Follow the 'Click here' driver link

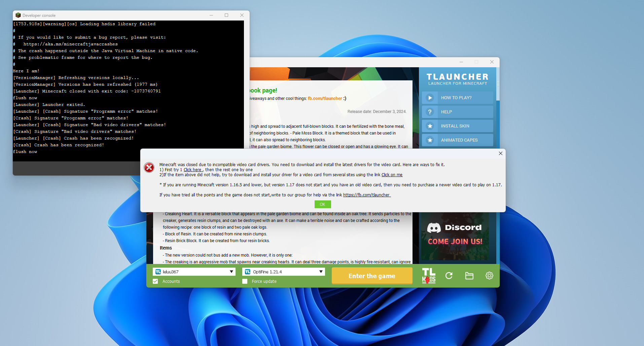[x=193, y=170]
